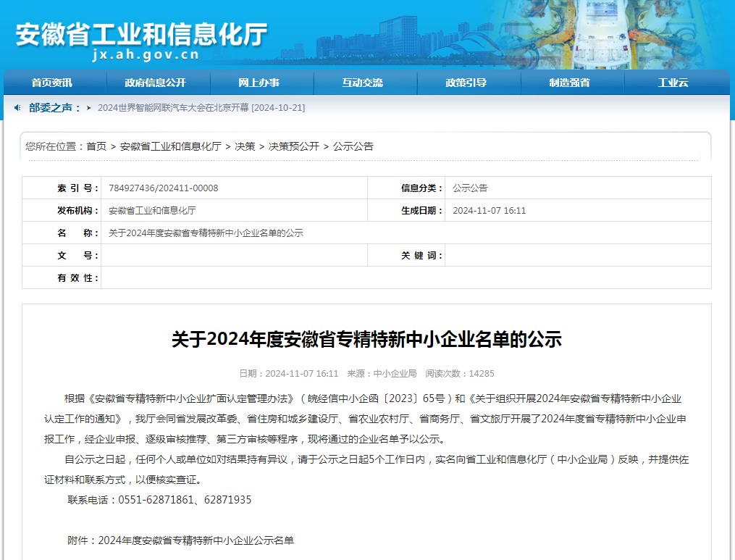Click the 索引号 label cell
Screen dimensions: 735x560
[x=62, y=188]
